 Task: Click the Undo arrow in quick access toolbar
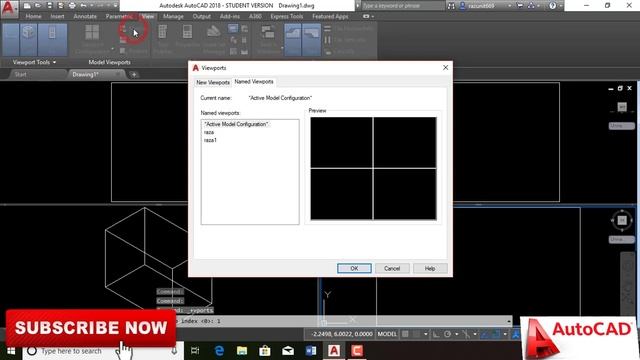pos(83,6)
